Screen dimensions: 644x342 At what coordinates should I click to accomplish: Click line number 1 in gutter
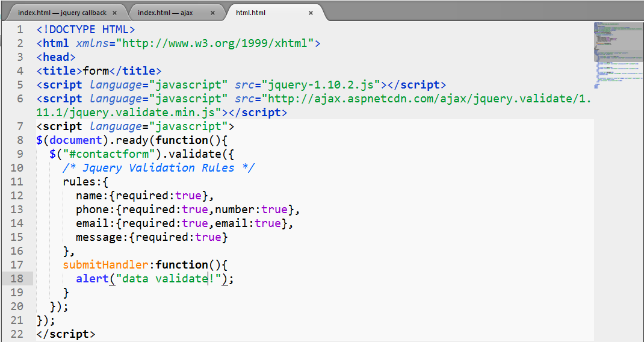20,30
